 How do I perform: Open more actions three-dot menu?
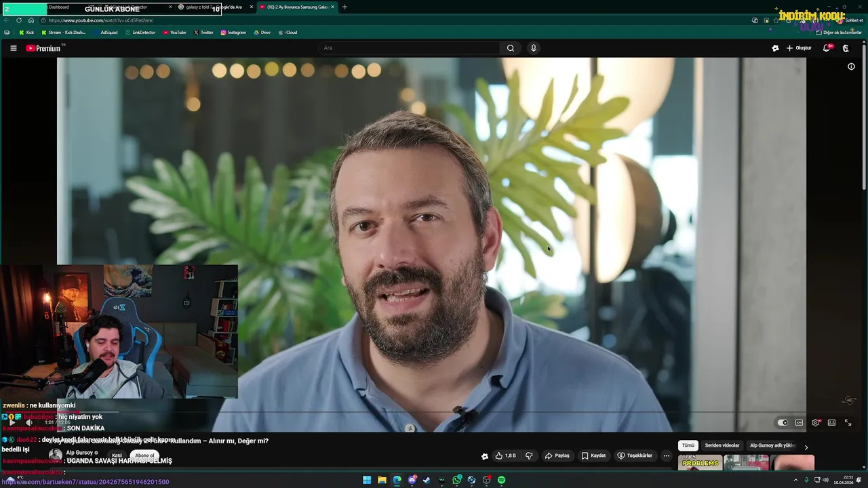pyautogui.click(x=666, y=455)
